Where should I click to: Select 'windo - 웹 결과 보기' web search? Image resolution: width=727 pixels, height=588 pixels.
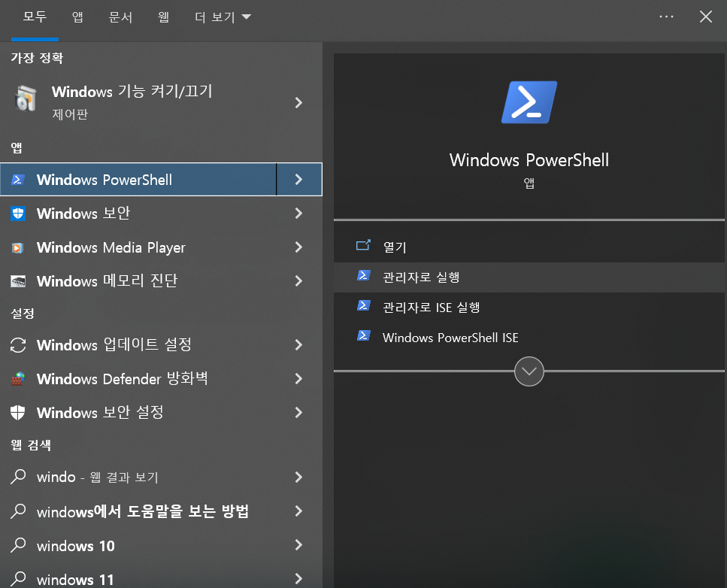pos(161,477)
